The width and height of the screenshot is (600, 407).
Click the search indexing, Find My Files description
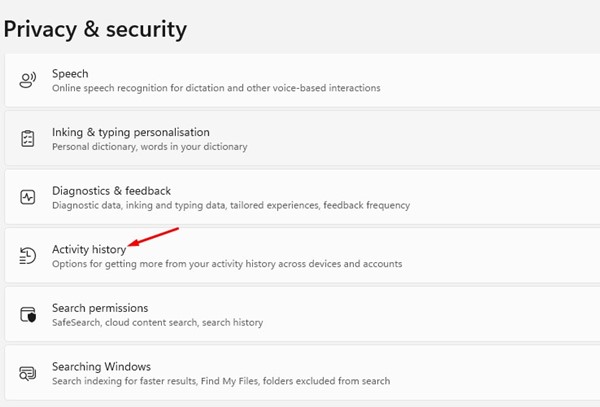(x=221, y=381)
